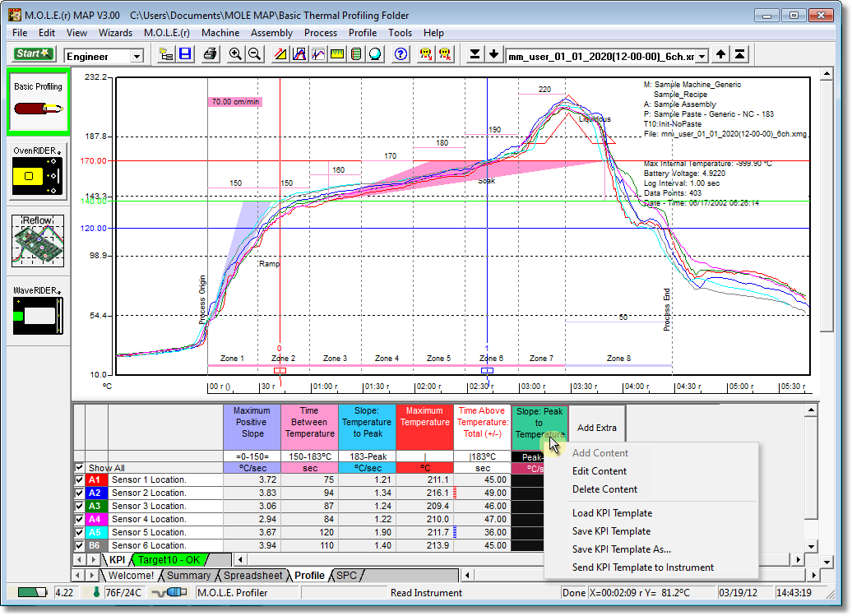Click the Time Between Temperature column header
Screen dimensions: 852x616
(310, 427)
